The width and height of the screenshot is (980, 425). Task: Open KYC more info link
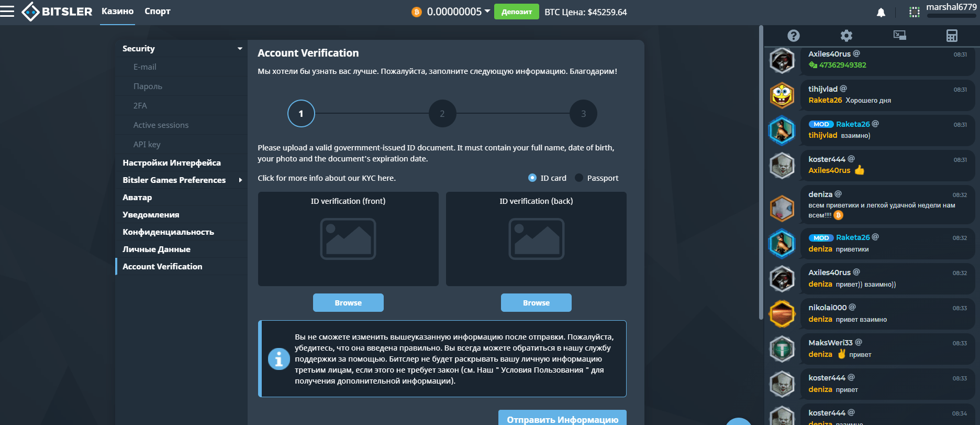[327, 178]
